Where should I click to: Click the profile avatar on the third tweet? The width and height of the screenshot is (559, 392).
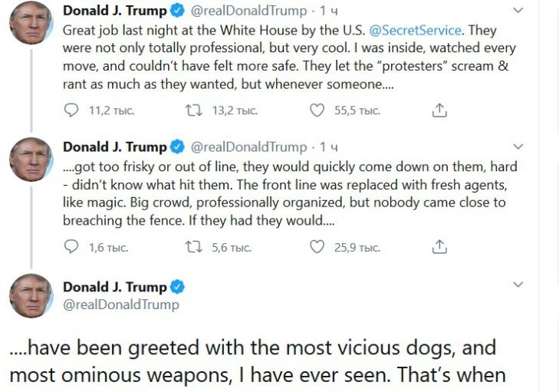(31, 295)
